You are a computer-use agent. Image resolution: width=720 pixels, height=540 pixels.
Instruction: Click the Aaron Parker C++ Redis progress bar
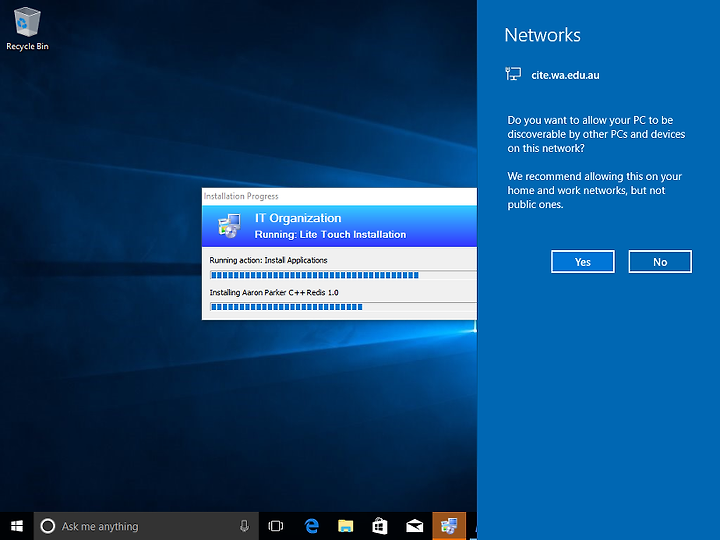pos(343,307)
